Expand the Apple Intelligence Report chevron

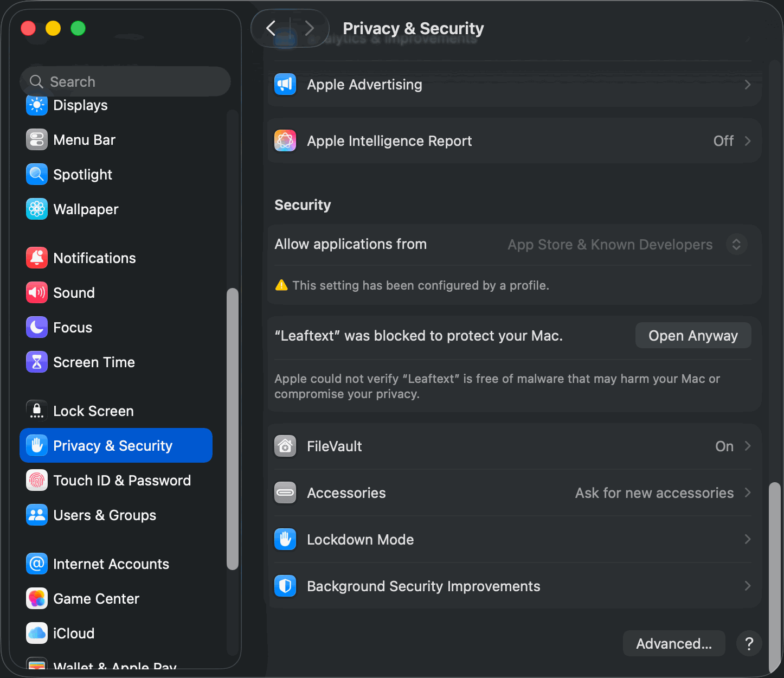click(x=748, y=141)
